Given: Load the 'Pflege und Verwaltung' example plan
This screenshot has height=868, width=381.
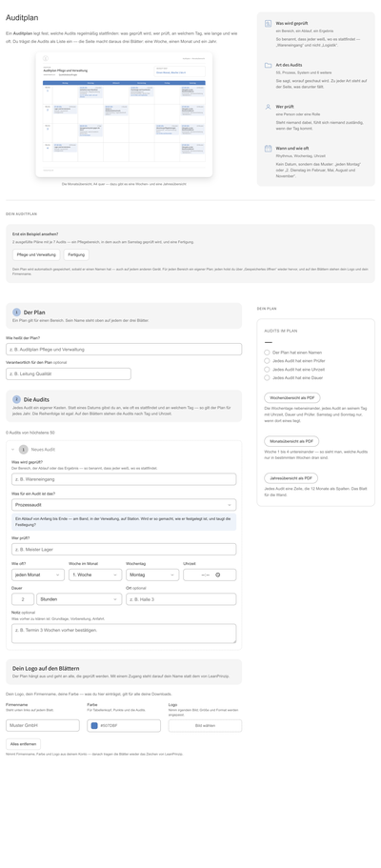Looking at the screenshot, I should click(x=36, y=254).
